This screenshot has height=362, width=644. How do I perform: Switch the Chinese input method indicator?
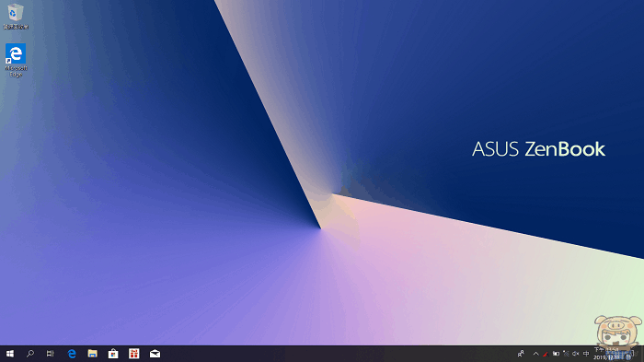(586, 354)
